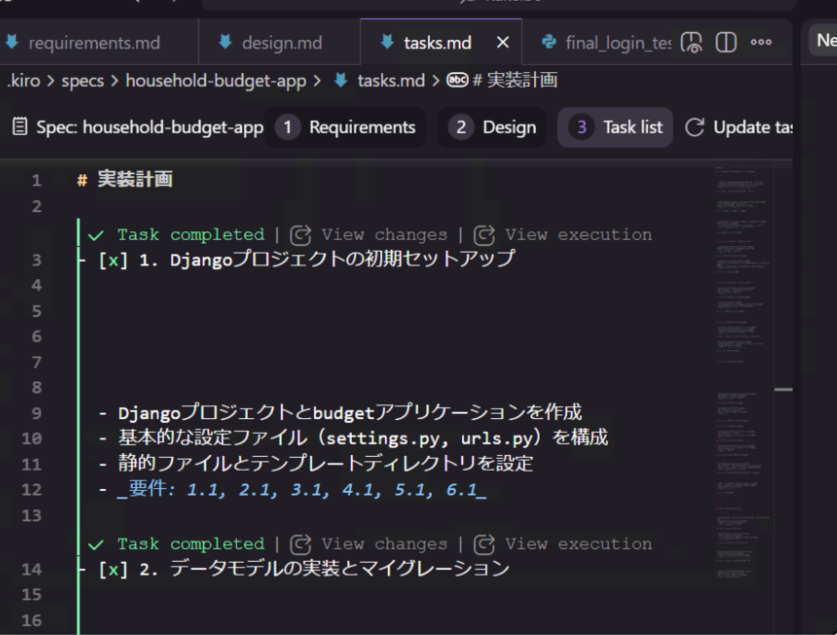View changes for the データモデル task

click(x=384, y=544)
